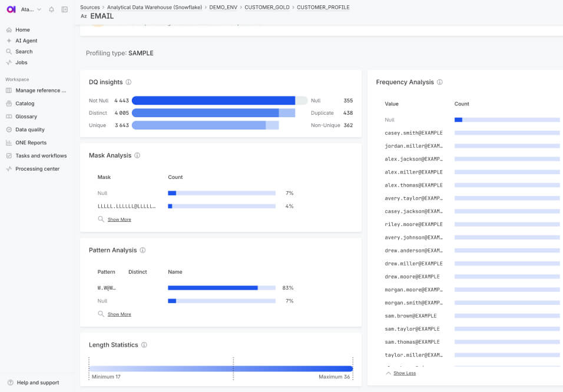Screen dimensions: 563x392
Task: Click the Help and support icon
Action: (x=10, y=383)
